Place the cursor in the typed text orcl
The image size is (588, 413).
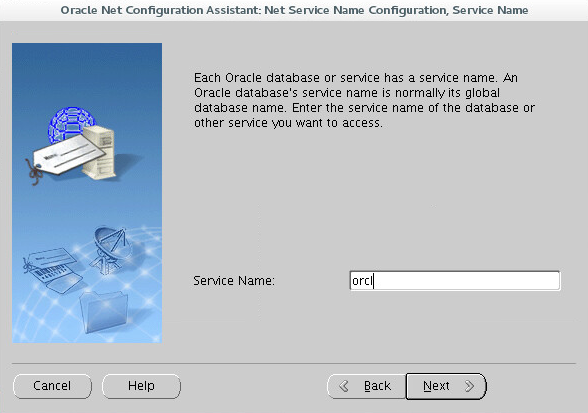pyautogui.click(x=362, y=281)
